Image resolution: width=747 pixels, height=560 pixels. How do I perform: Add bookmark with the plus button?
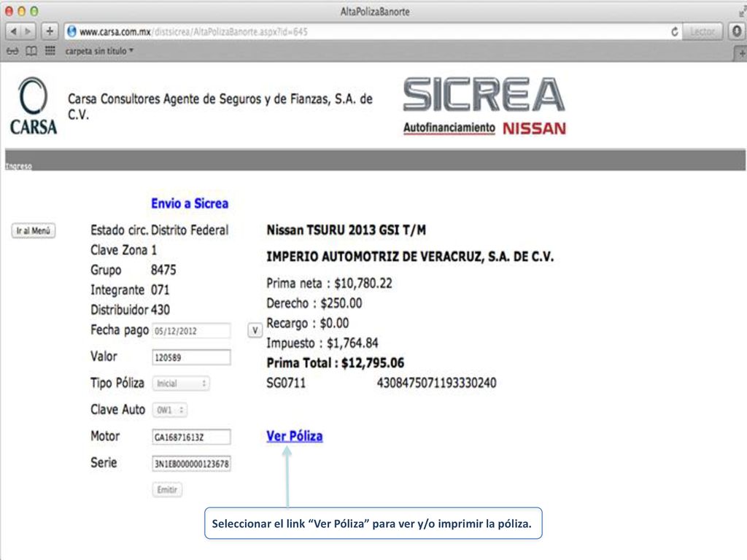tap(49, 31)
